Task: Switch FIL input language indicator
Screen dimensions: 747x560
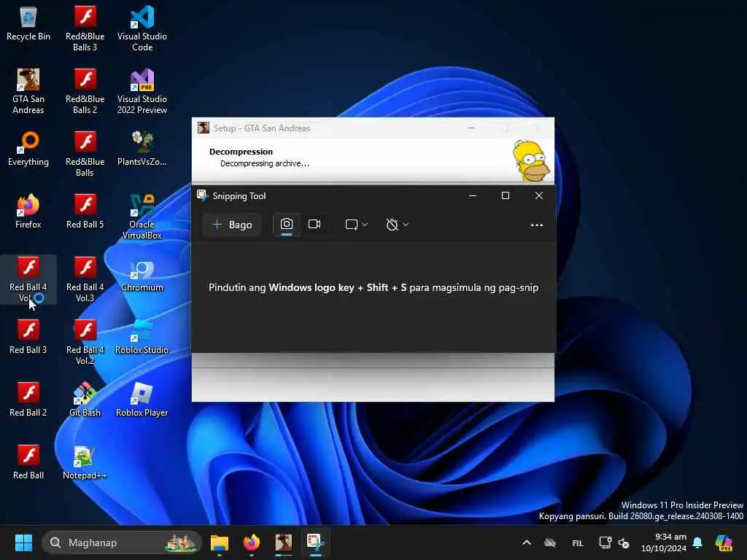Action: click(x=578, y=542)
